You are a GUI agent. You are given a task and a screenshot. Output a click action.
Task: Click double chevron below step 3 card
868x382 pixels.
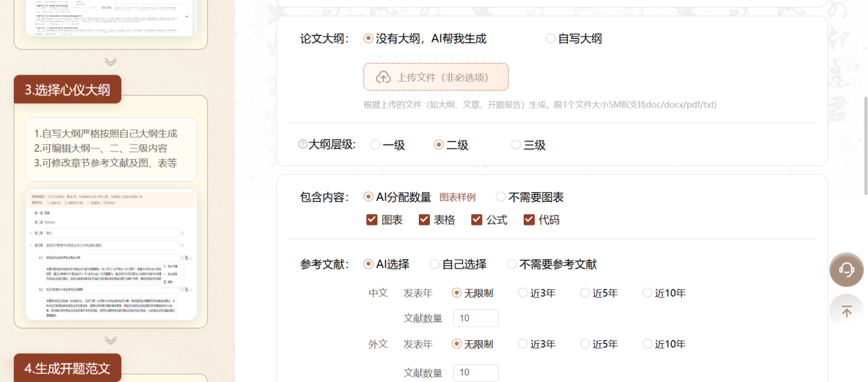click(x=110, y=339)
